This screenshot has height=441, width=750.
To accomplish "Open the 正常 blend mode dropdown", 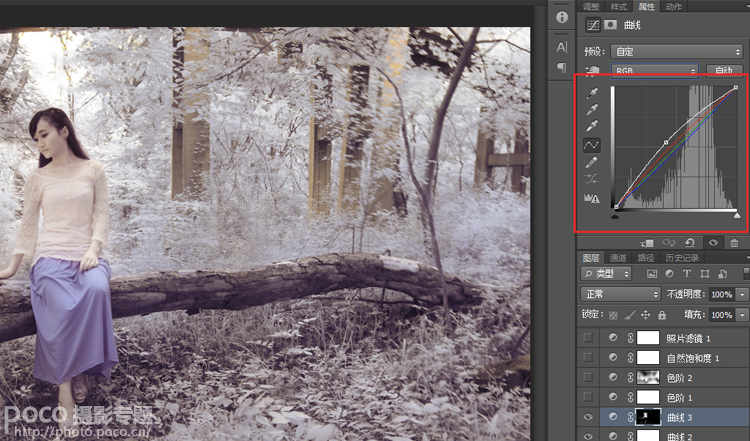I will 620,294.
